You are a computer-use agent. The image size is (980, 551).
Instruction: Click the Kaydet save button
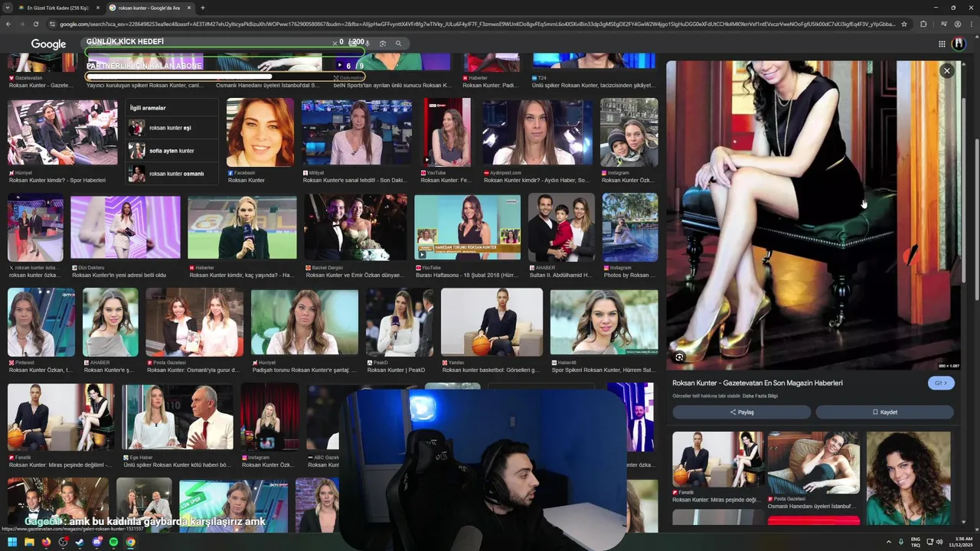coord(884,412)
